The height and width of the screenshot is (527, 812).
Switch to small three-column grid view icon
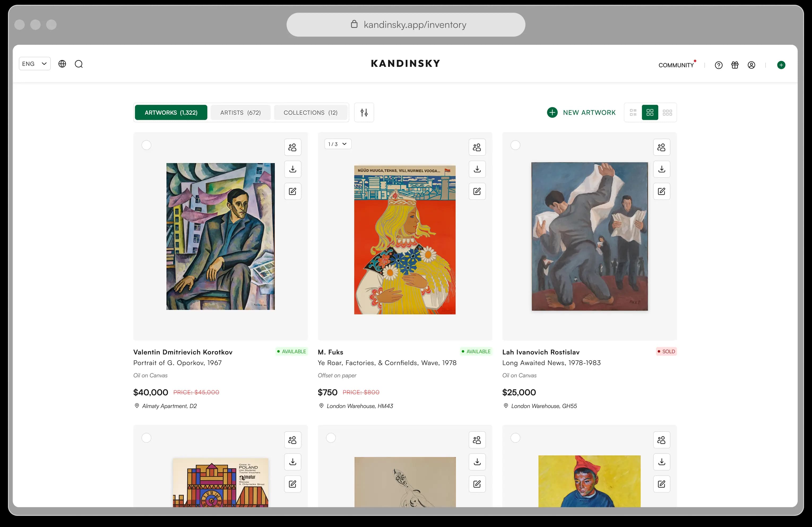pyautogui.click(x=667, y=113)
